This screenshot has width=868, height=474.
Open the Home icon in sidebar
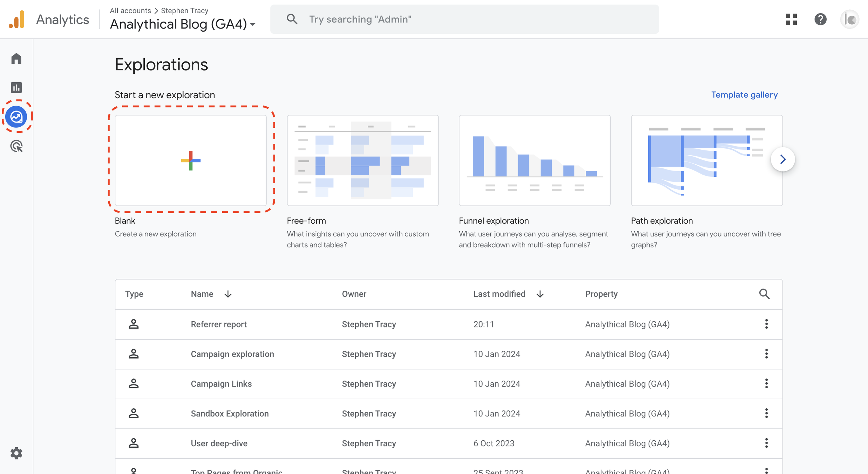point(16,59)
